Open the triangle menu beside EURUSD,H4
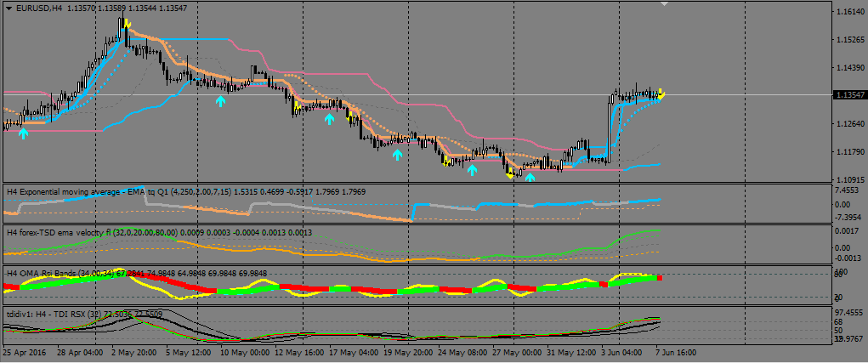The image size is (868, 363). (x=9, y=9)
